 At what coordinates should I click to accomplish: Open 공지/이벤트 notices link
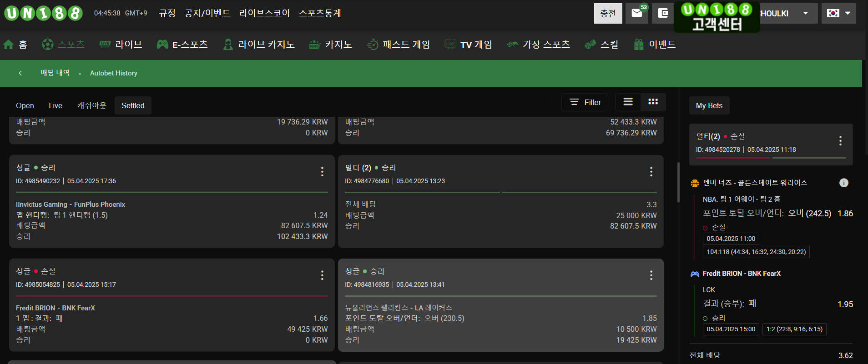[207, 13]
